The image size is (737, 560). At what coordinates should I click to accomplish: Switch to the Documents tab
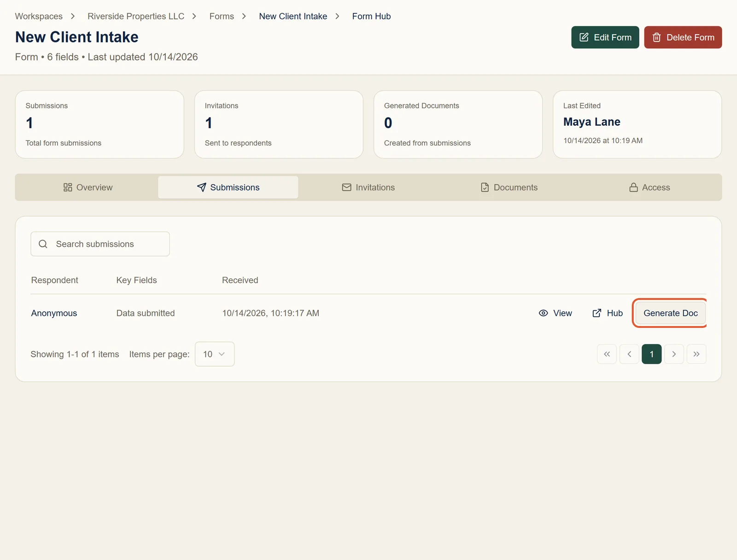(x=509, y=187)
